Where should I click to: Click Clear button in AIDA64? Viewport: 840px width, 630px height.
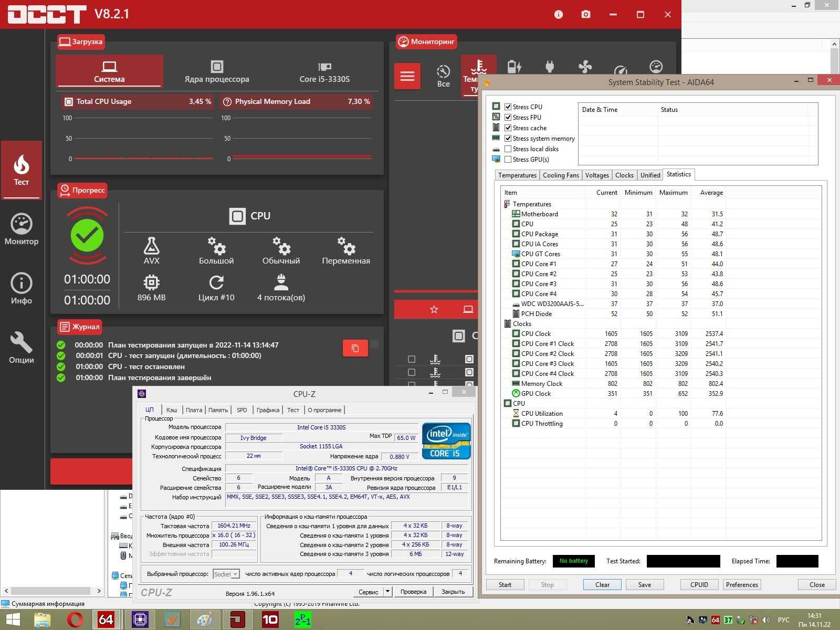coord(602,584)
